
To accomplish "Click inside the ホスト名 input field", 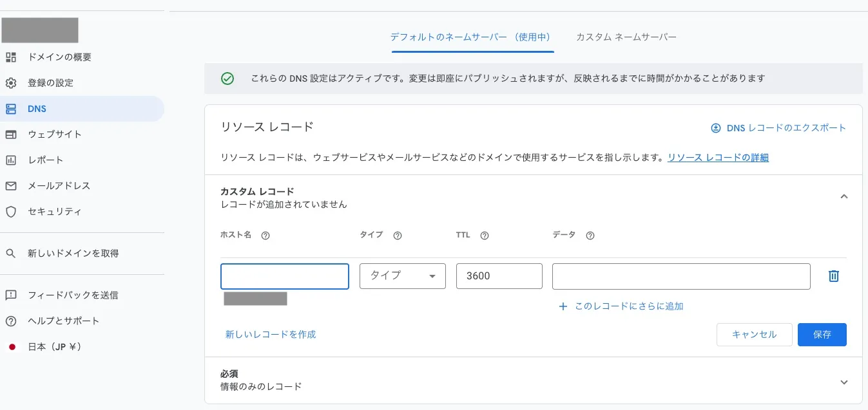I will 284,275.
